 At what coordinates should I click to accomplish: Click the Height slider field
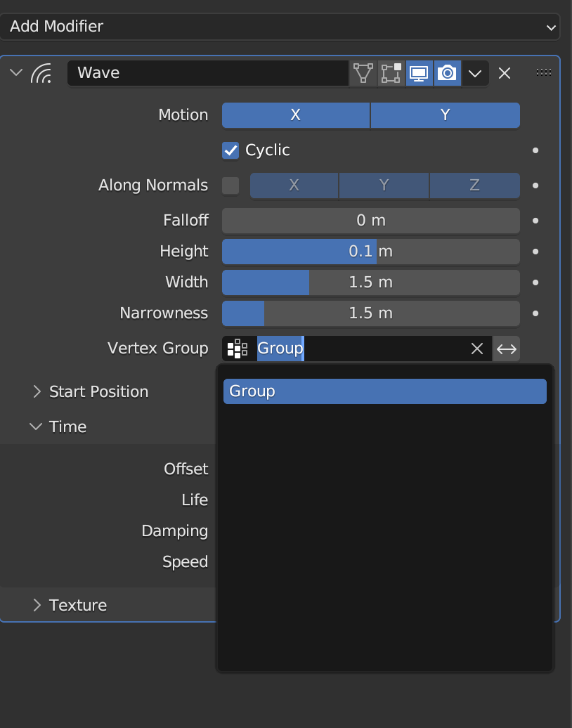[x=371, y=252]
